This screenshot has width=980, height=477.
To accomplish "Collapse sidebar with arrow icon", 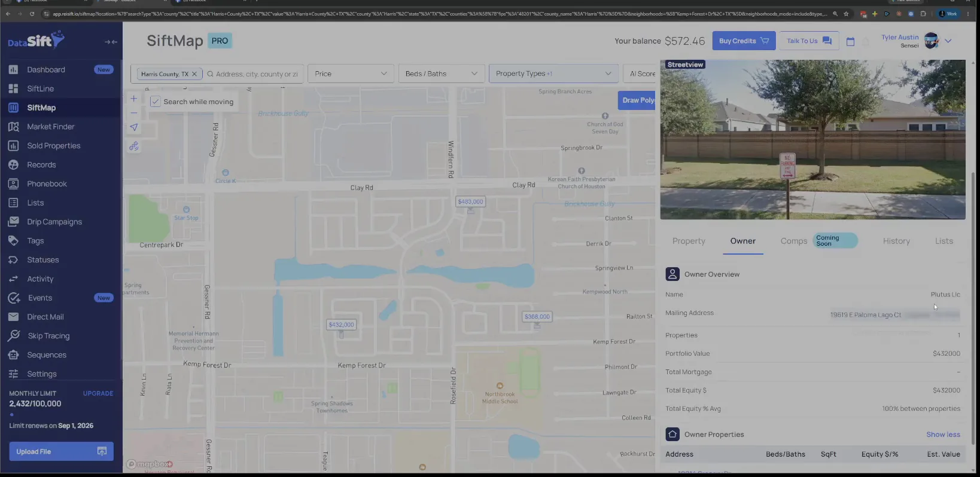I will click(111, 42).
